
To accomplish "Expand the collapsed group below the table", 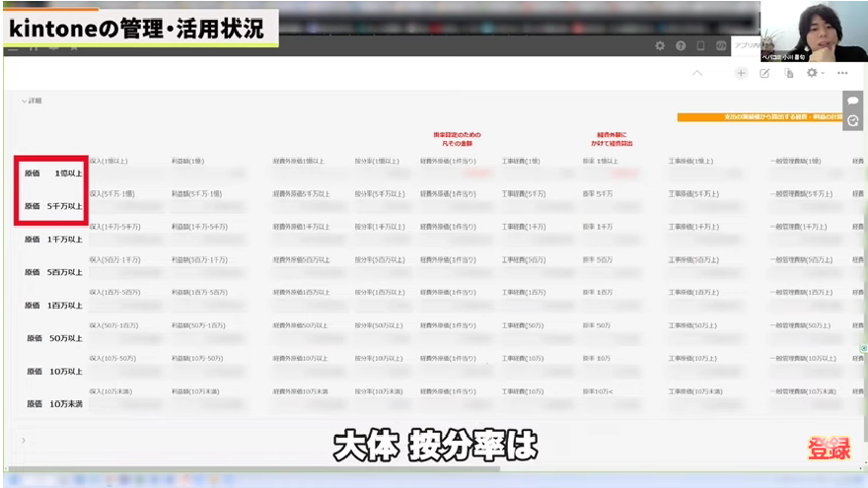I will coord(24,441).
